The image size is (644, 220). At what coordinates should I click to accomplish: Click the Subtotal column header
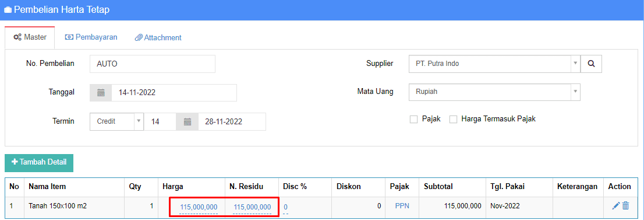(452, 187)
